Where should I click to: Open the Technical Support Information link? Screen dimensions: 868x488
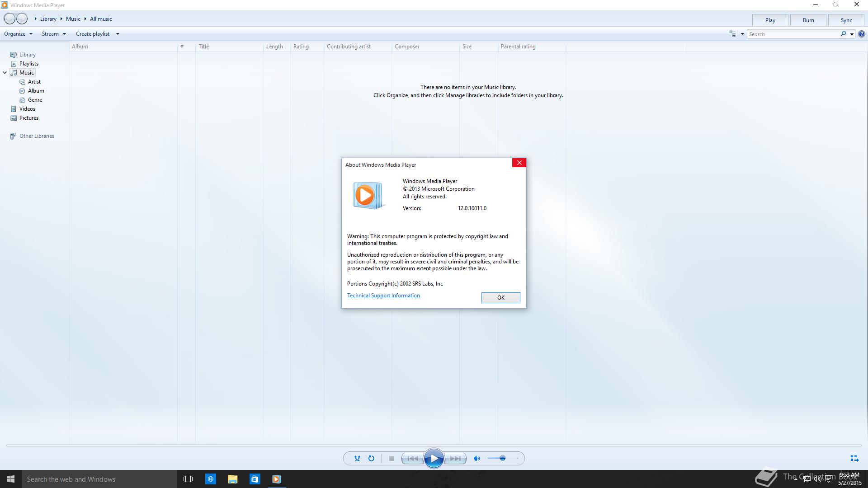(383, 296)
